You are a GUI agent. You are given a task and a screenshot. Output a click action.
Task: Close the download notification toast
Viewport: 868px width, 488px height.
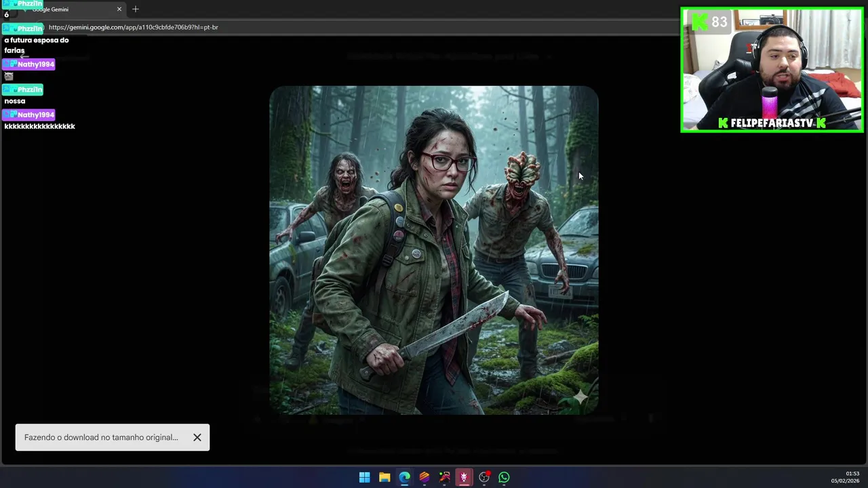(x=197, y=437)
